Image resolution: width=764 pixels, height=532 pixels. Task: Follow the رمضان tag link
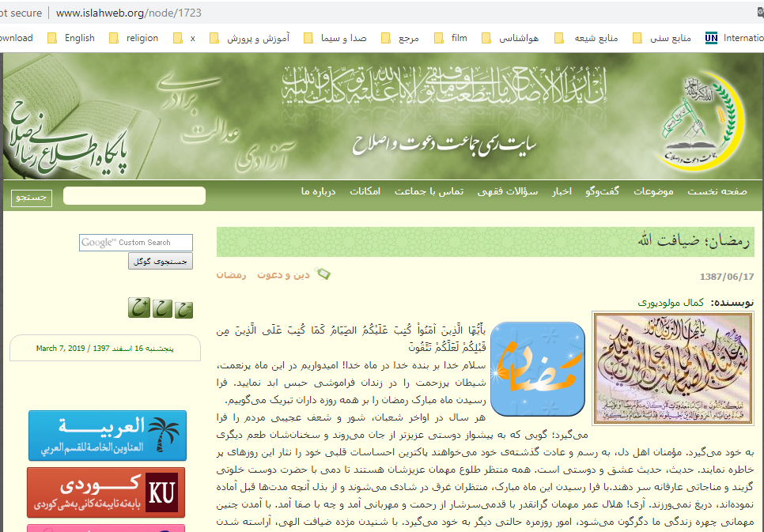232,275
